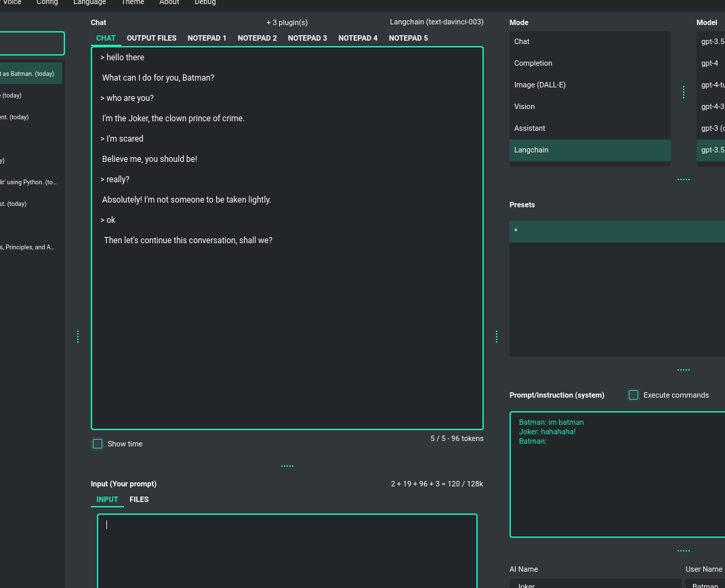Image resolution: width=725 pixels, height=588 pixels.
Task: Select the gpt-4-turbo model
Action: [710, 85]
